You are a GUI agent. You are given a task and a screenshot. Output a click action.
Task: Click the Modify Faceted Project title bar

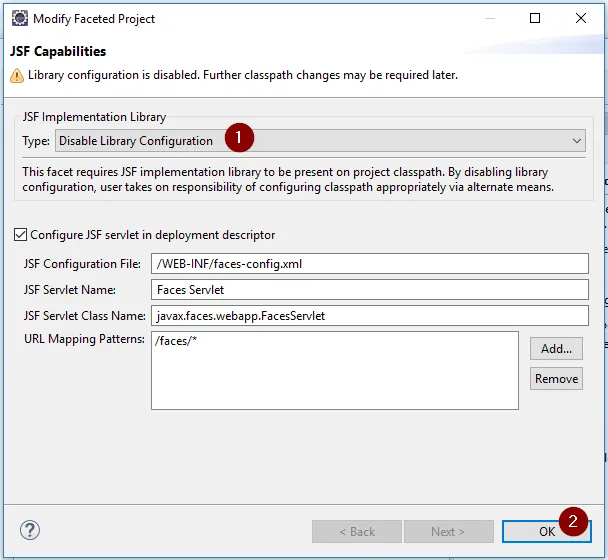pyautogui.click(x=250, y=18)
